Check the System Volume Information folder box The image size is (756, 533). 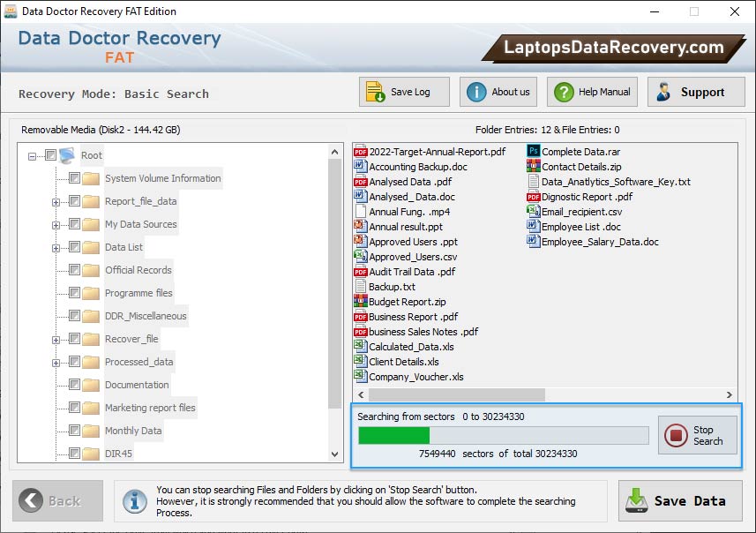pos(74,178)
